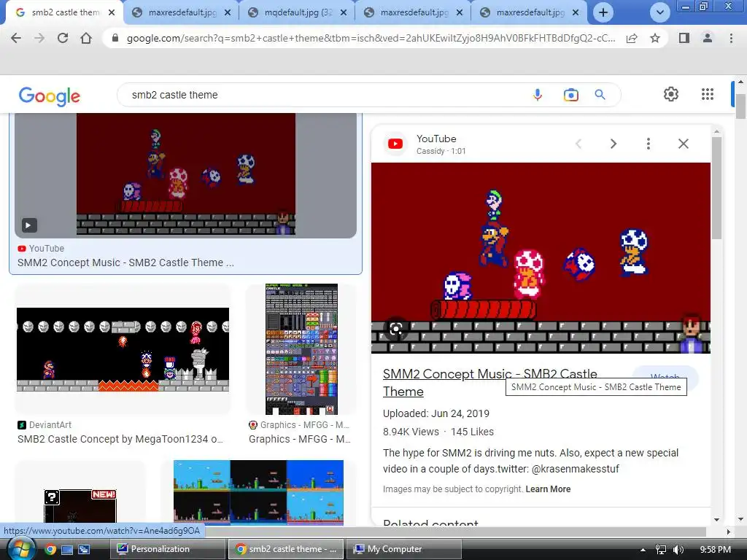Close the smb2 castle theme tab
Image resolution: width=747 pixels, height=560 pixels.
[112, 12]
